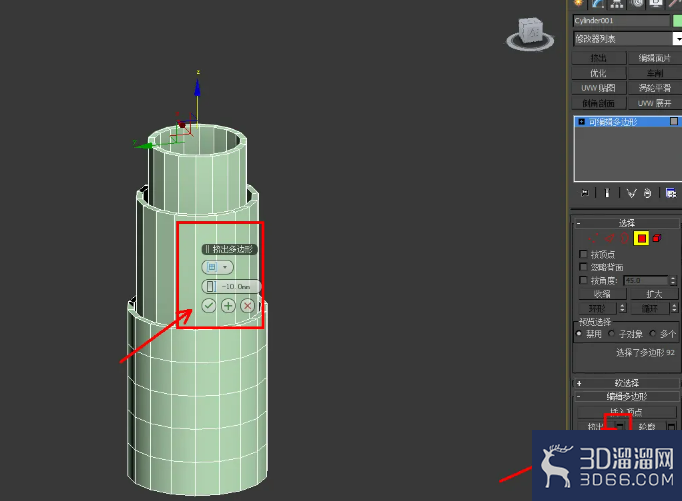
Task: Click the extrusion height spinner icon in caddy
Action: [211, 287]
